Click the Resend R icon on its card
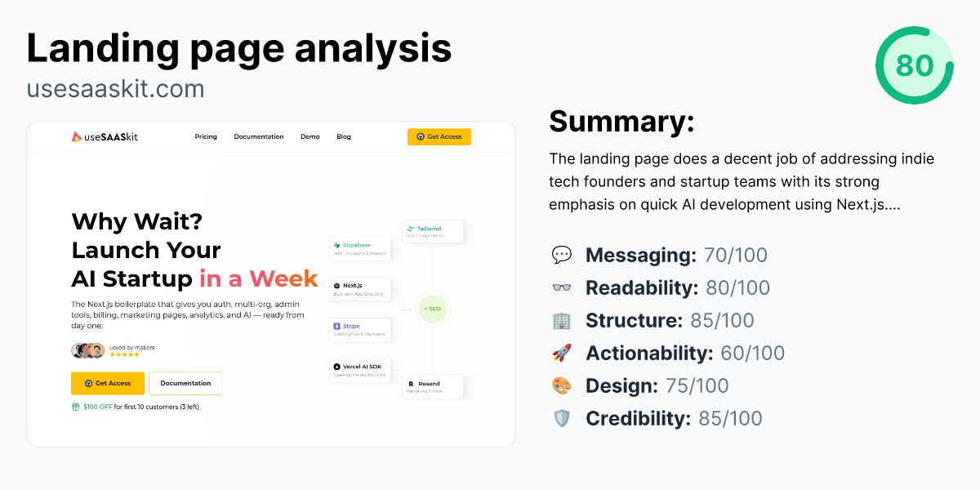Image resolution: width=980 pixels, height=490 pixels. (411, 384)
